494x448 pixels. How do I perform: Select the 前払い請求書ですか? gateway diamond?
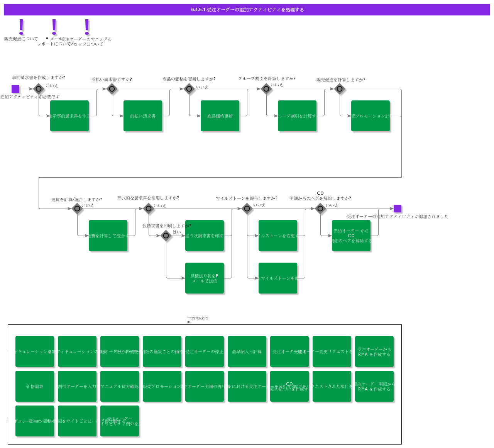click(112, 89)
